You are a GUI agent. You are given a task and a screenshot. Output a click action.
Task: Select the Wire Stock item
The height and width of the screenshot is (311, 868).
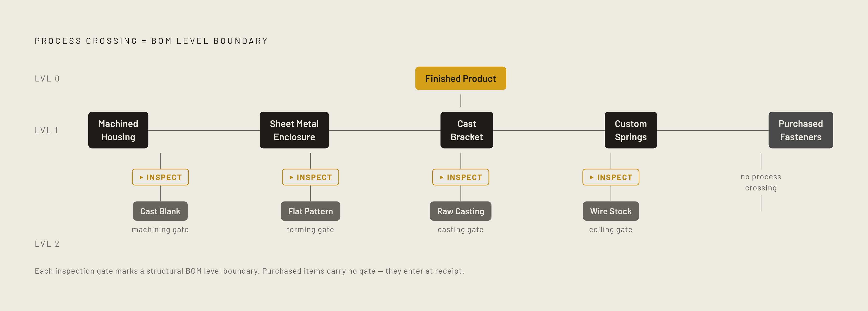click(611, 211)
